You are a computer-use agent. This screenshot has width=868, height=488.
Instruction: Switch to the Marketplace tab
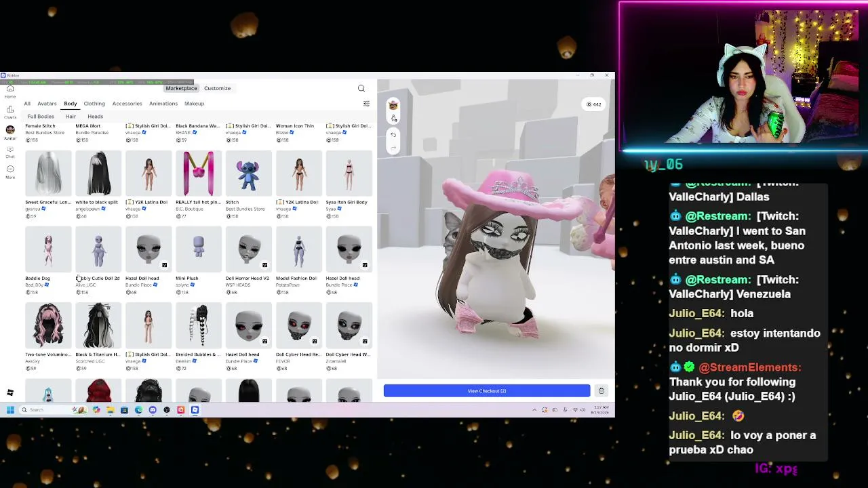coord(181,88)
